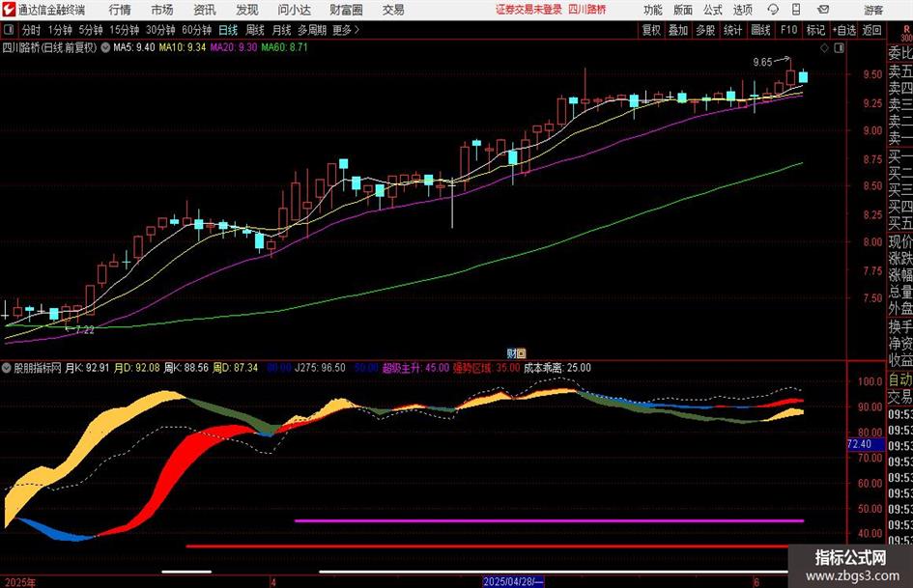Click the 叠加 overlay button
The image size is (913, 588).
coord(678,30)
